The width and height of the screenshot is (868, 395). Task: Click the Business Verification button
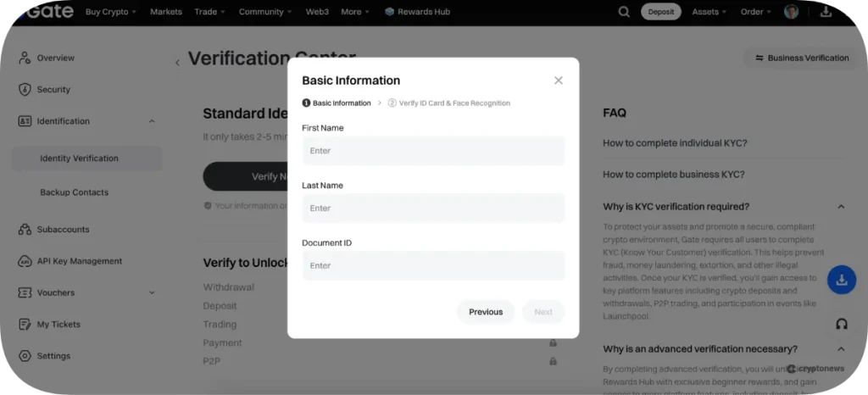point(802,58)
